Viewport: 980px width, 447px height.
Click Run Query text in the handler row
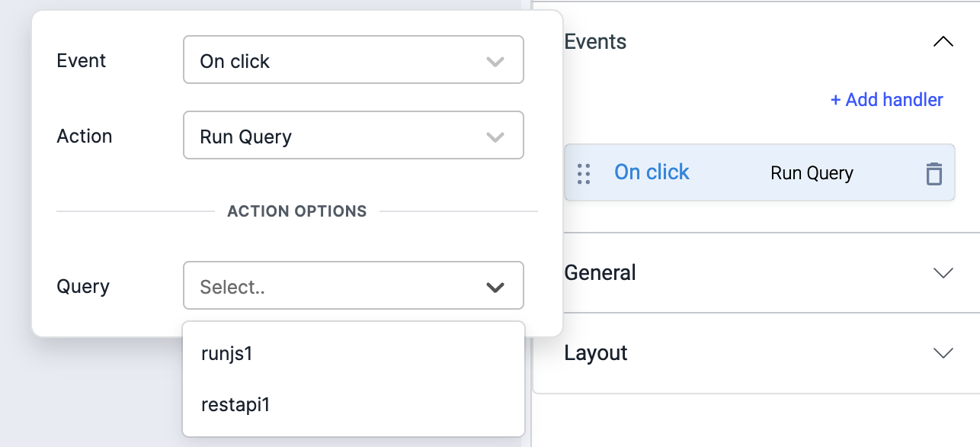click(x=812, y=173)
